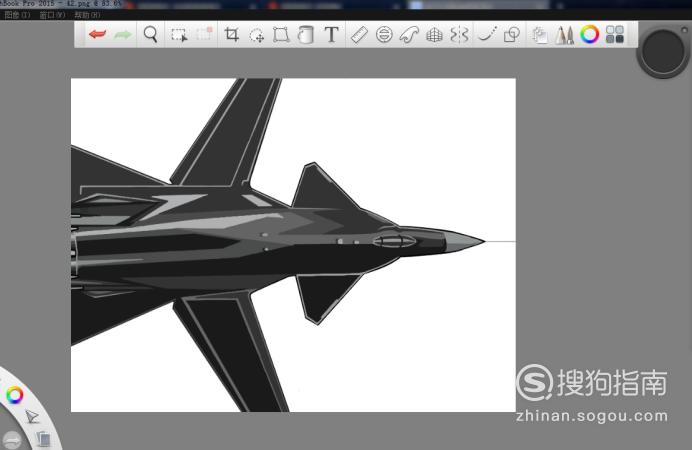Open the draw style shapes tool
This screenshot has width=692, height=450.
(512, 34)
